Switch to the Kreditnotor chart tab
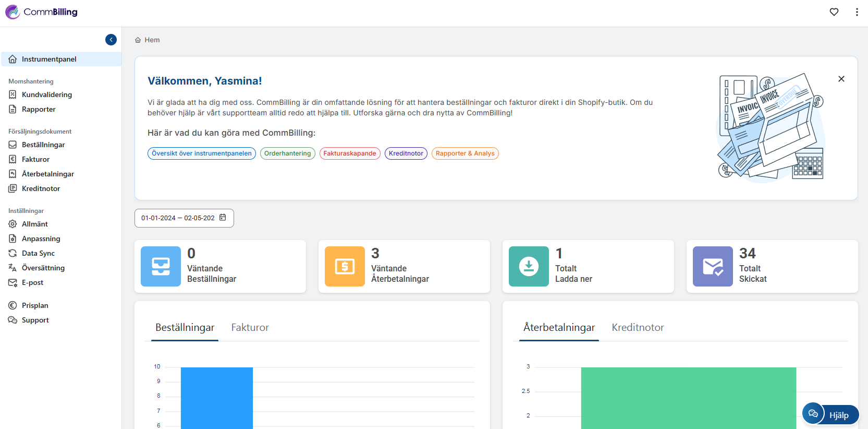 point(638,327)
